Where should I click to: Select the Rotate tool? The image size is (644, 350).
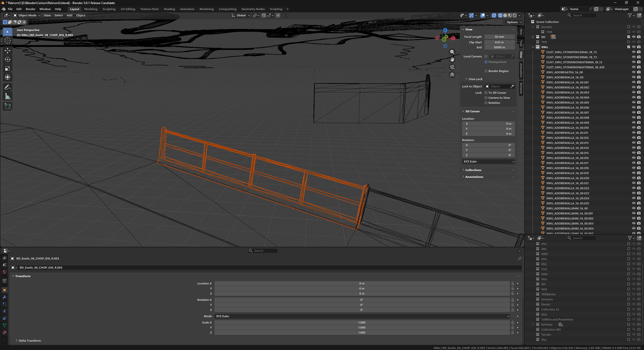coord(8,59)
